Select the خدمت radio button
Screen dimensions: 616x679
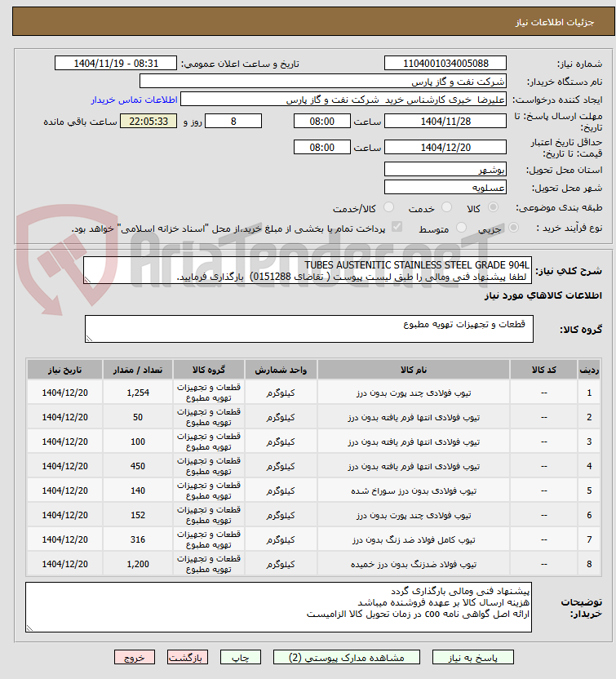pyautogui.click(x=447, y=207)
